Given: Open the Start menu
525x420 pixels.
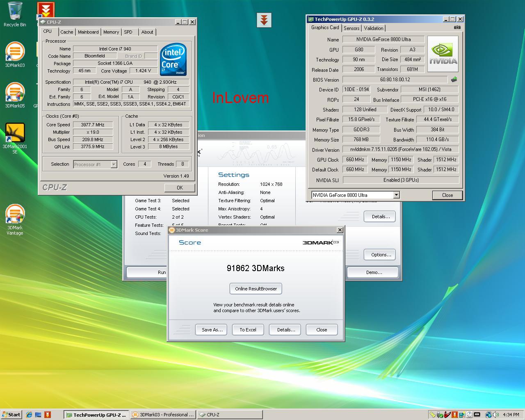Looking at the screenshot, I should click(x=11, y=415).
